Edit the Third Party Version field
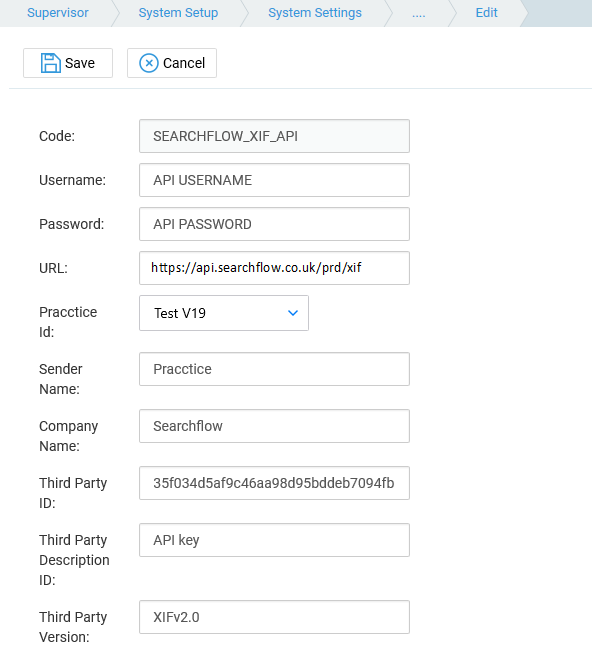 coord(274,617)
